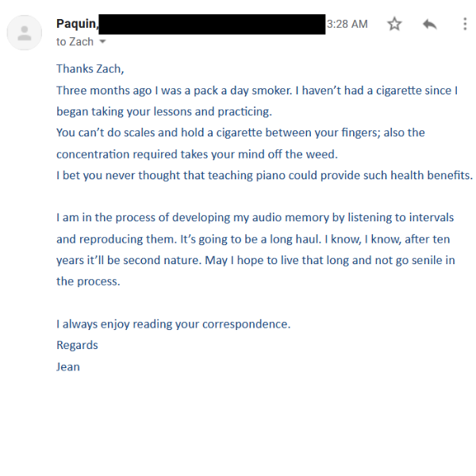Open the three-dot More options menu
The width and height of the screenshot is (476, 476).
[x=465, y=24]
